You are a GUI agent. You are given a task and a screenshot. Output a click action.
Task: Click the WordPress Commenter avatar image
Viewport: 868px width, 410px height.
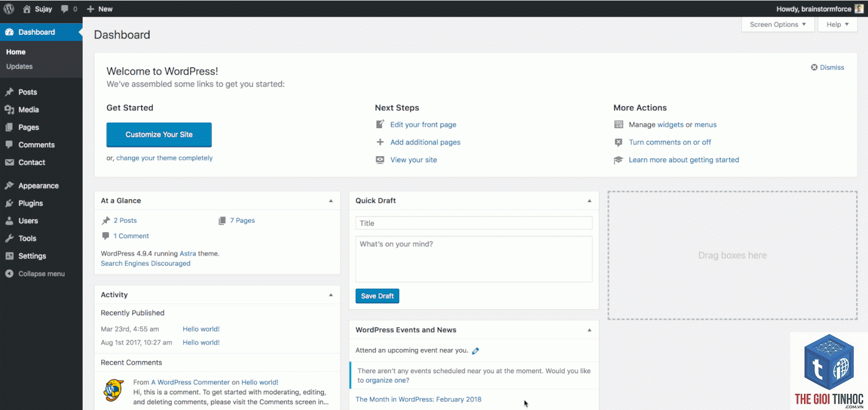coord(114,389)
